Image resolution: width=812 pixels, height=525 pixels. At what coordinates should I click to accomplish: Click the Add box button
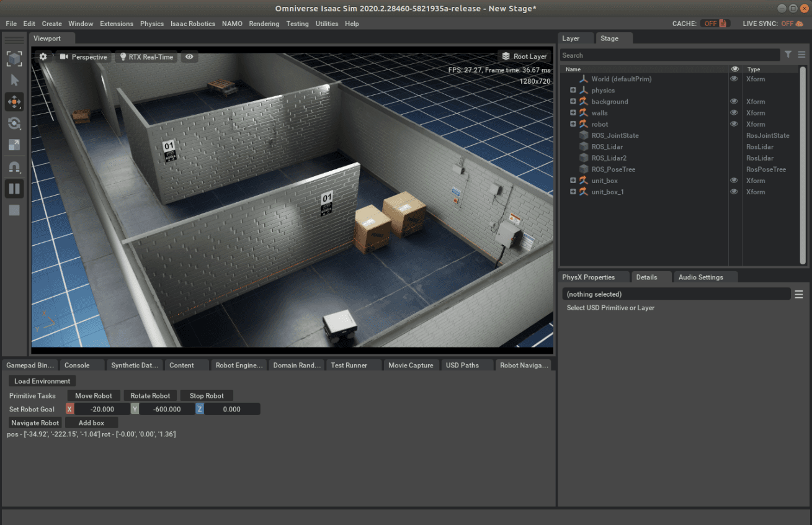[91, 423]
